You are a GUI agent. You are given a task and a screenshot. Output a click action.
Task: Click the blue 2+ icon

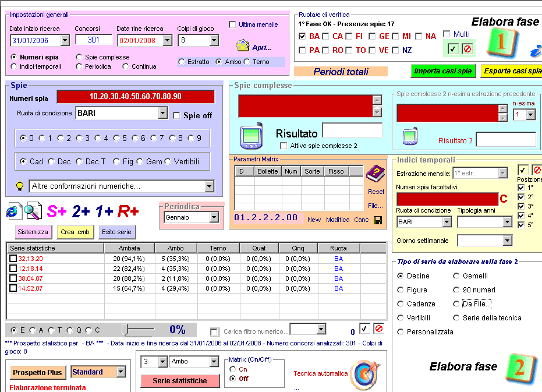[x=81, y=211]
